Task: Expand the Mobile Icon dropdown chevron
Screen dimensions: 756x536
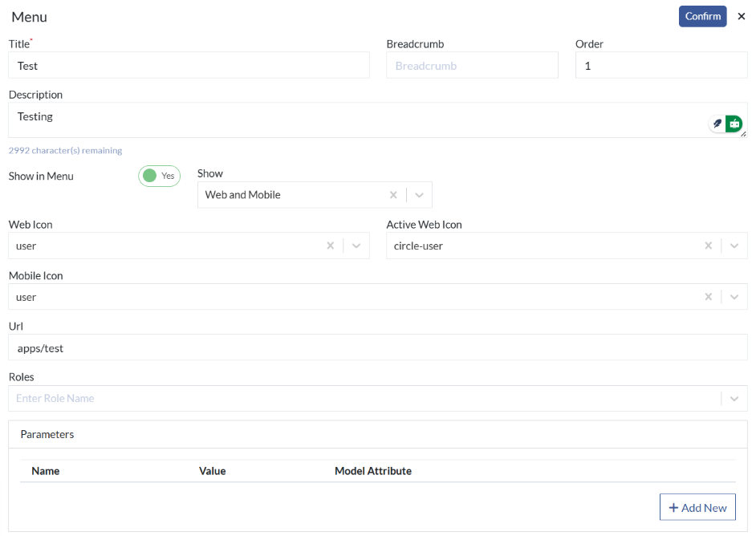Action: (x=734, y=297)
